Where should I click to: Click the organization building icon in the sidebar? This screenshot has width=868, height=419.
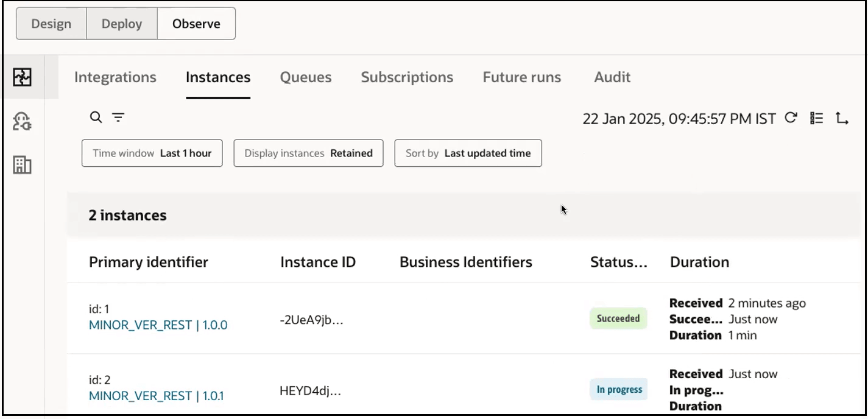22,164
